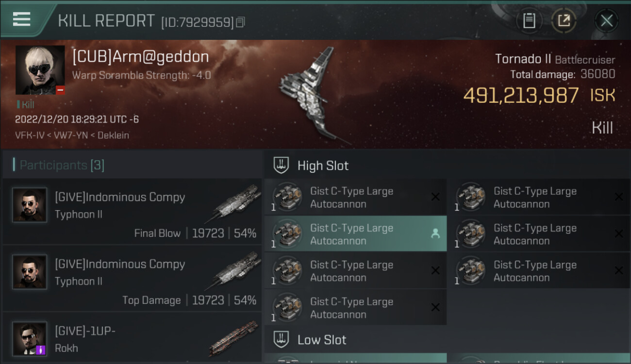Select Indominous Compy Top Damage entry
631x364 pixels.
pyautogui.click(x=132, y=279)
